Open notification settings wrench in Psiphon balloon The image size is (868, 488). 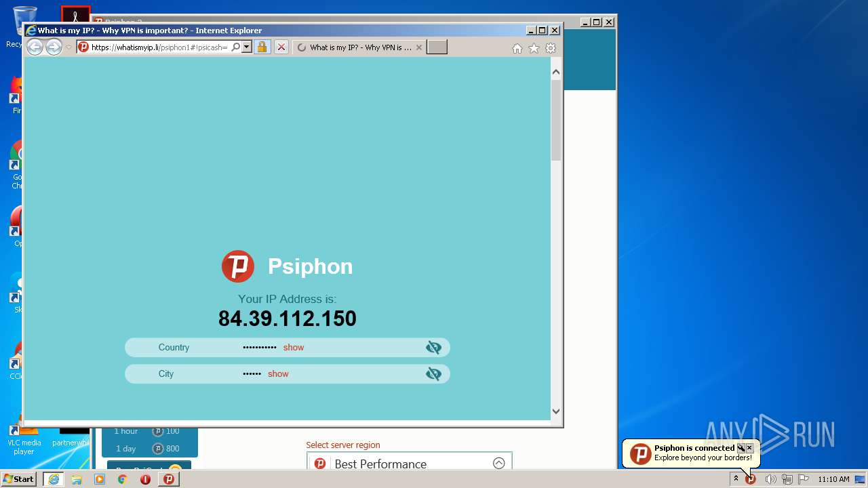pyautogui.click(x=741, y=448)
